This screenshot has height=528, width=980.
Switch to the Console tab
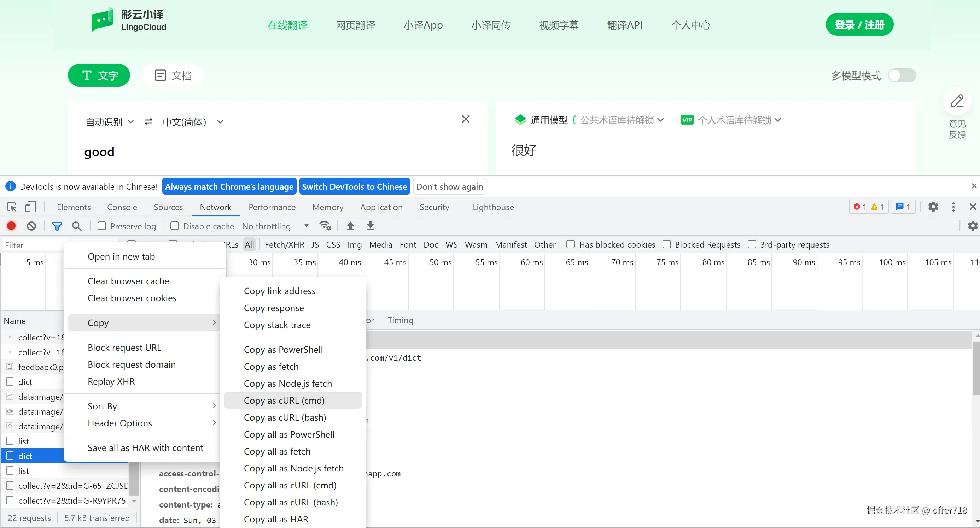tap(122, 207)
